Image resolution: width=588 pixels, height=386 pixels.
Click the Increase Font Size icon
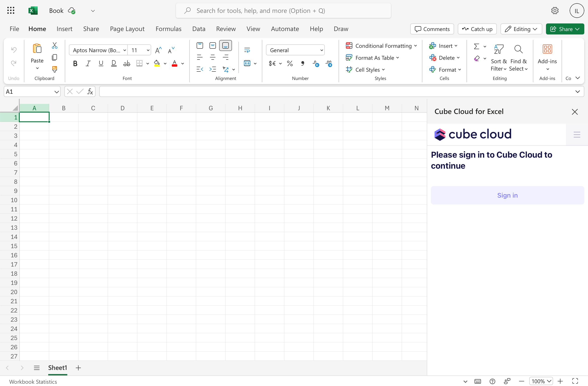[x=158, y=50]
